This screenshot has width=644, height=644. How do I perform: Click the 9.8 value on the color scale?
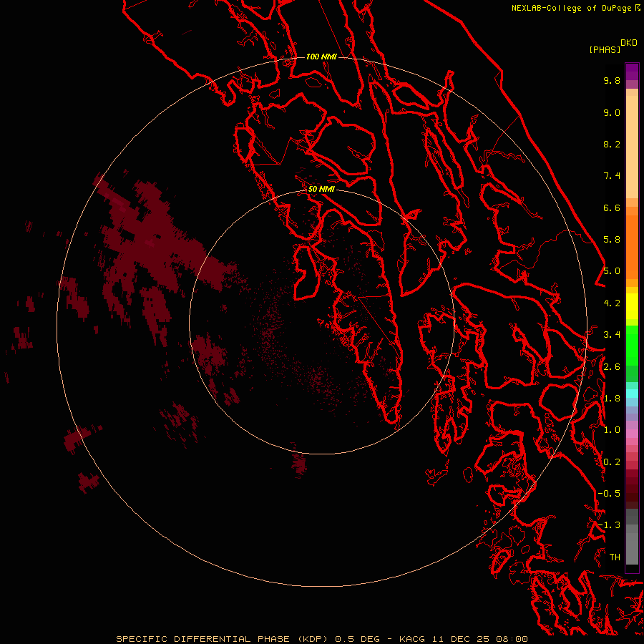point(612,80)
